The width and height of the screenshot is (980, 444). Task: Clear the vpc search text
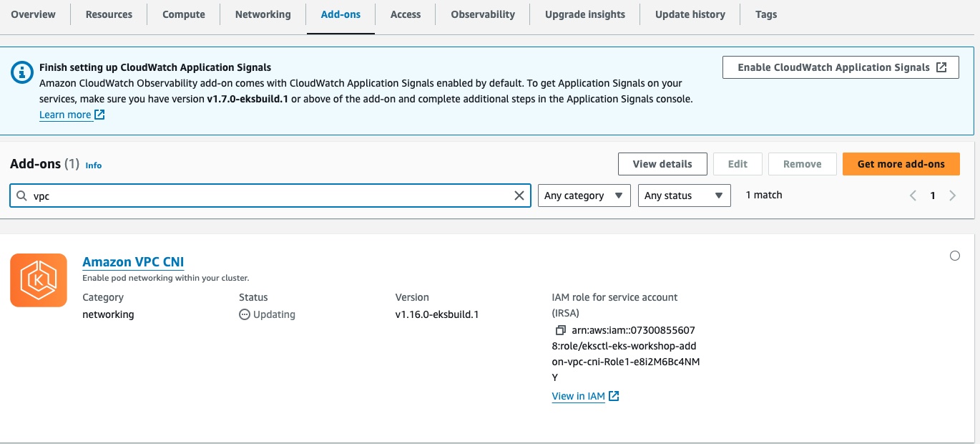(x=519, y=196)
